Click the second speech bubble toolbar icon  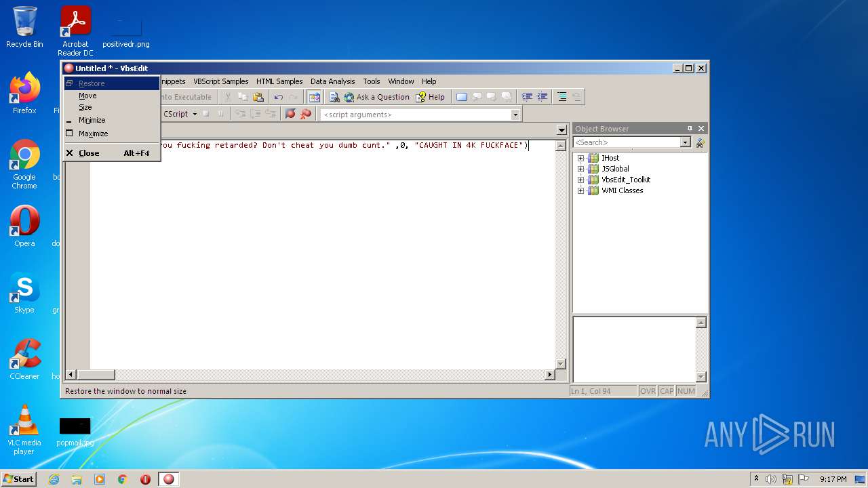click(492, 97)
